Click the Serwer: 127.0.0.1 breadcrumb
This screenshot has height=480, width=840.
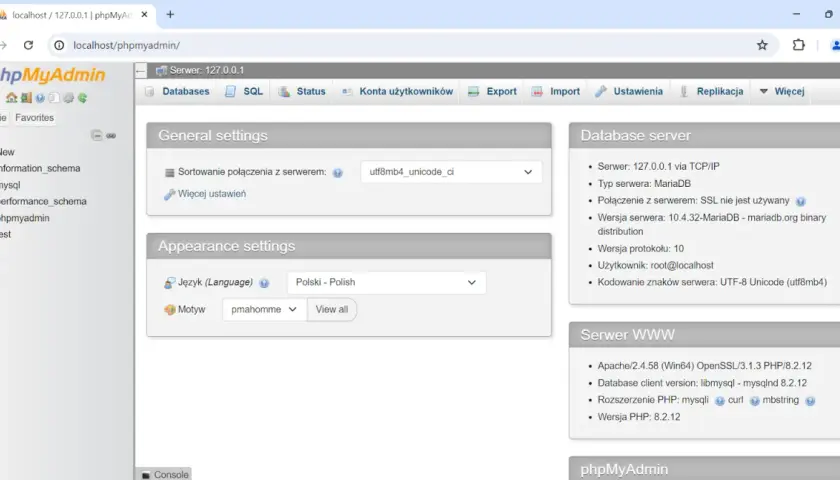tap(206, 70)
